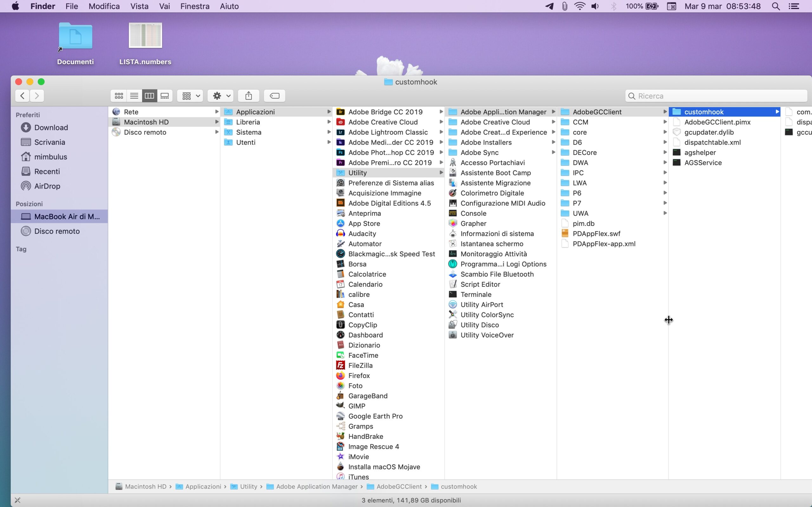812x507 pixels.
Task: Click the Edit Tags toolbar icon
Action: (274, 96)
